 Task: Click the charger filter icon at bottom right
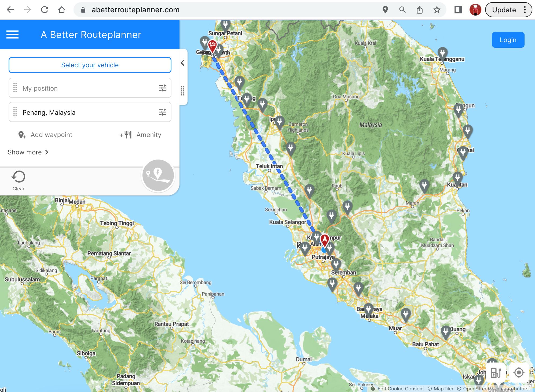click(495, 372)
